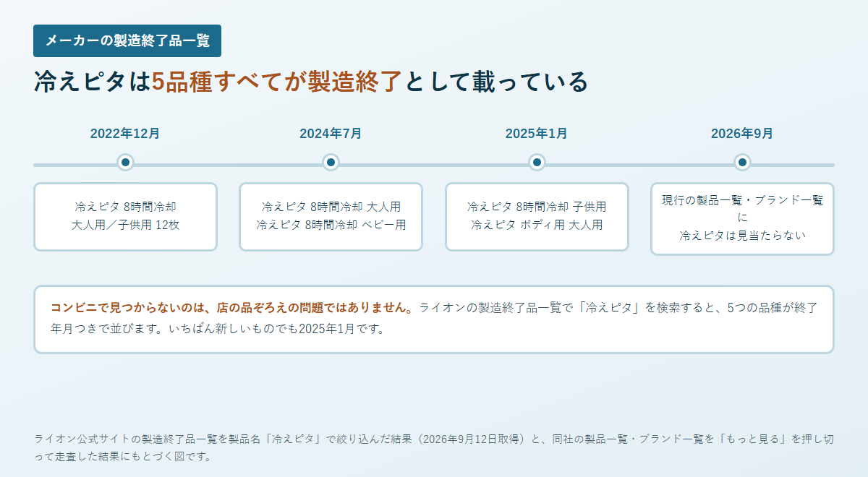
Task: Open the card 大人用／子供用 12枚
Action: click(x=125, y=217)
